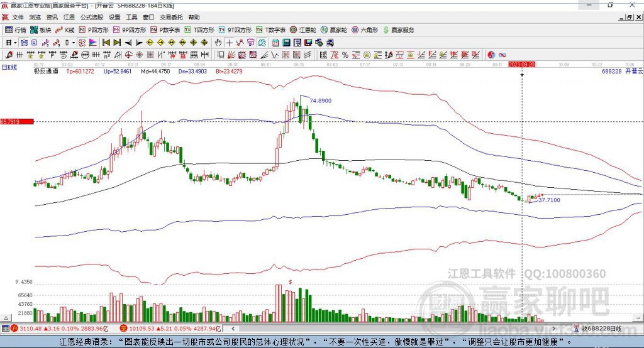Screen dimensions: 644x348
Task: Click the Up=52.8461 indicator value
Action: pos(118,72)
